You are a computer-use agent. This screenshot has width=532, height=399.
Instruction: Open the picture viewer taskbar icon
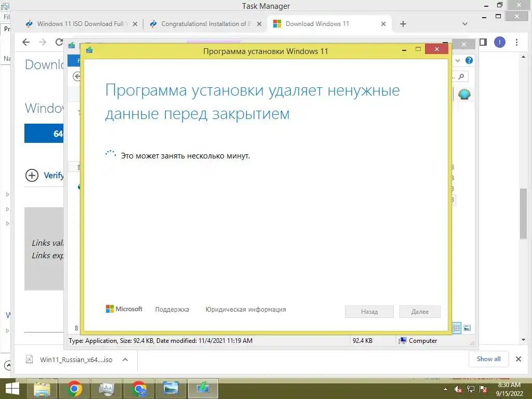[x=170, y=389]
